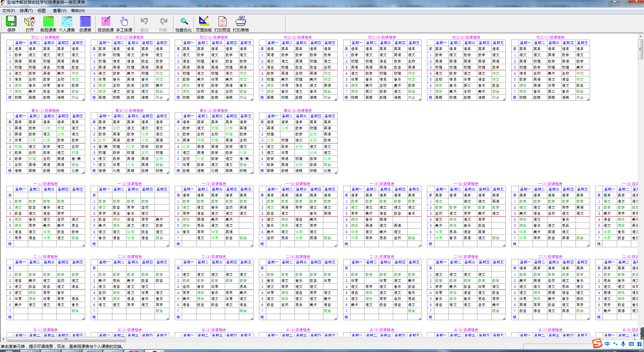
Task: Click the Sogou microphone voice input icon
Action: pyautogui.click(x=623, y=344)
